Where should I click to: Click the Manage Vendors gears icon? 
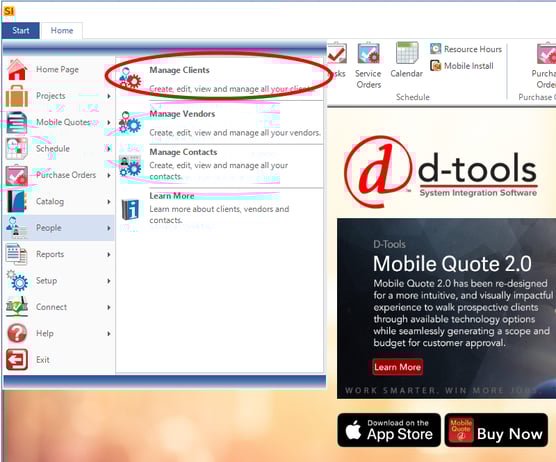pos(130,122)
